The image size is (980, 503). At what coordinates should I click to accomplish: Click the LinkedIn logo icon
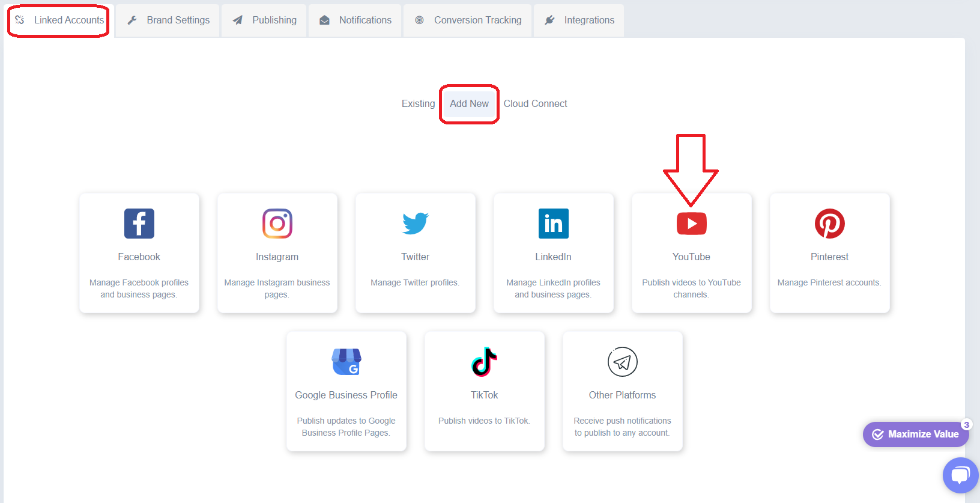pyautogui.click(x=554, y=224)
